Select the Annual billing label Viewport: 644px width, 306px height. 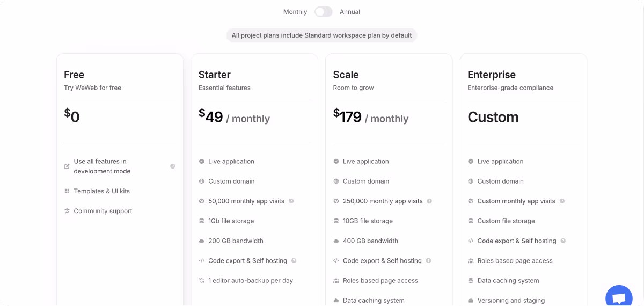(x=350, y=12)
